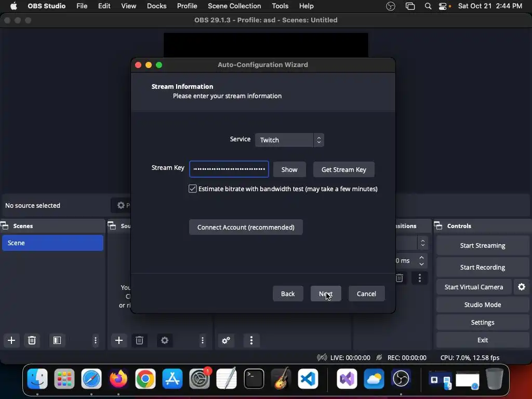Open the Tools menu
Image resolution: width=532 pixels, height=399 pixels.
[280, 6]
